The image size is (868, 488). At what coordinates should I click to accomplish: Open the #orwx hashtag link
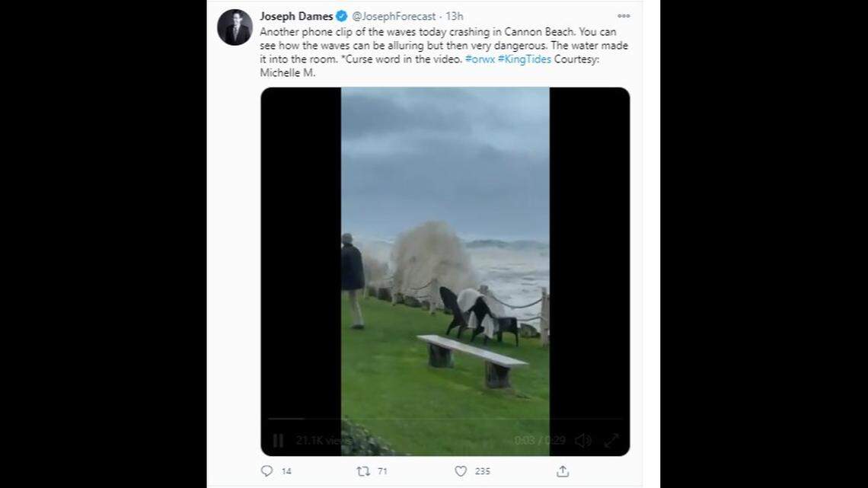[x=480, y=59]
